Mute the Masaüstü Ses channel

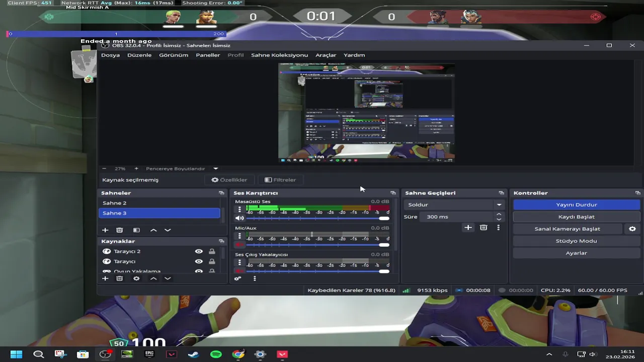(x=239, y=218)
